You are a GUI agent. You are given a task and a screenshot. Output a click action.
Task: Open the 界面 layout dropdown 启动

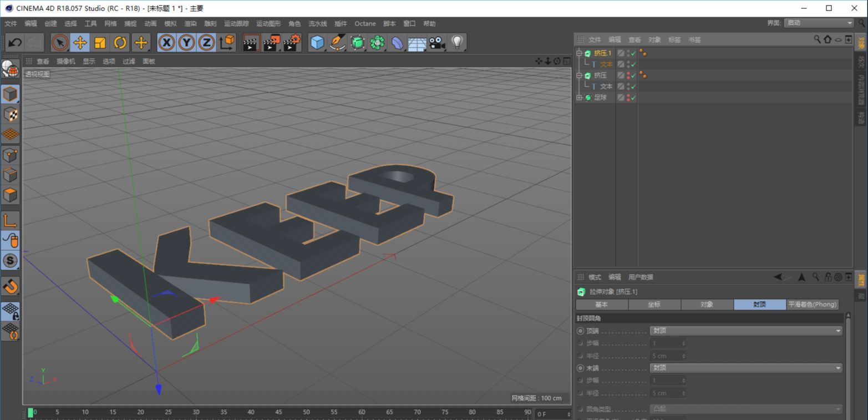tap(819, 23)
